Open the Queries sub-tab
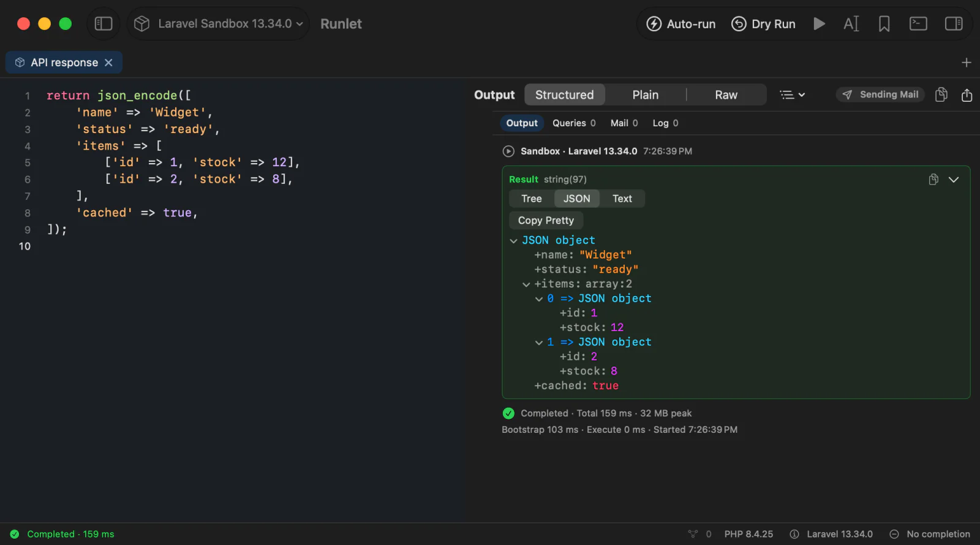980x545 pixels. click(x=574, y=123)
